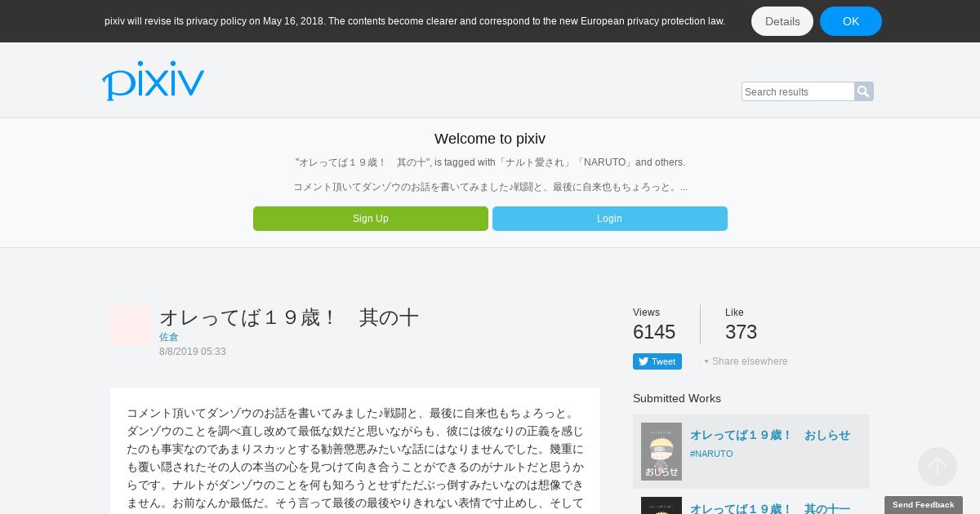Focus the Search results input field
Image resolution: width=980 pixels, height=514 pixels.
tap(798, 91)
